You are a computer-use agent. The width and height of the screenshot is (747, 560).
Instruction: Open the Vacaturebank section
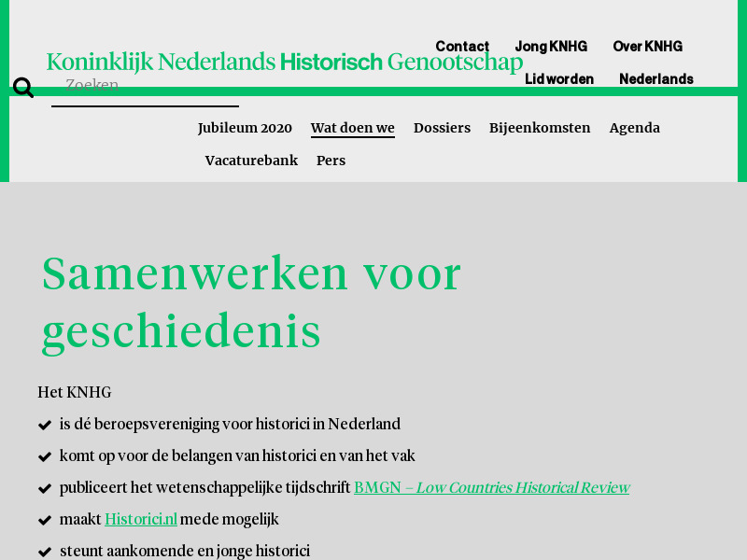(x=251, y=161)
